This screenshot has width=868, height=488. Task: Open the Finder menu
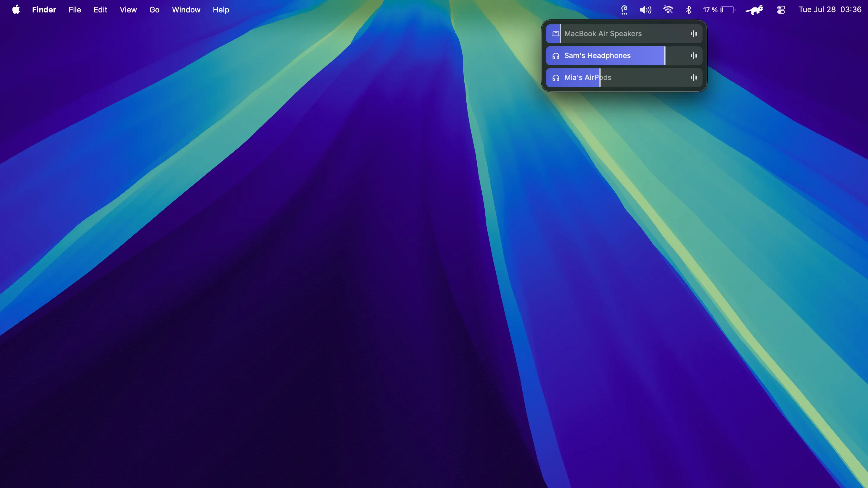click(x=44, y=10)
